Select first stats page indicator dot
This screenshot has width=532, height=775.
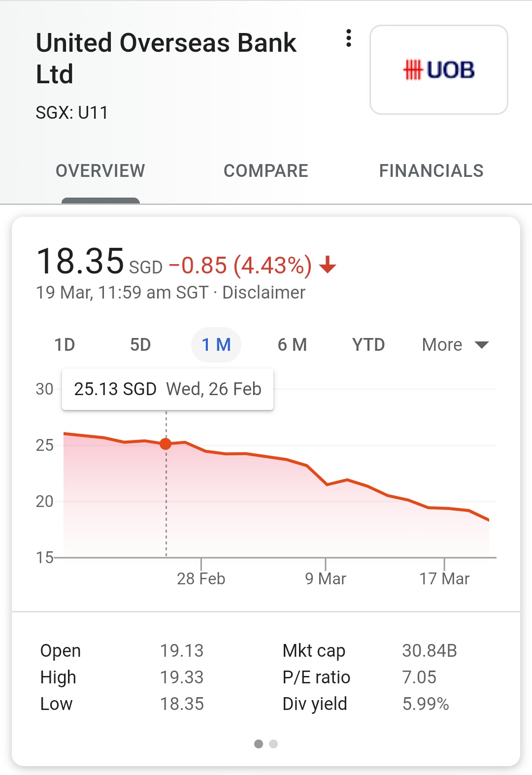click(x=259, y=744)
